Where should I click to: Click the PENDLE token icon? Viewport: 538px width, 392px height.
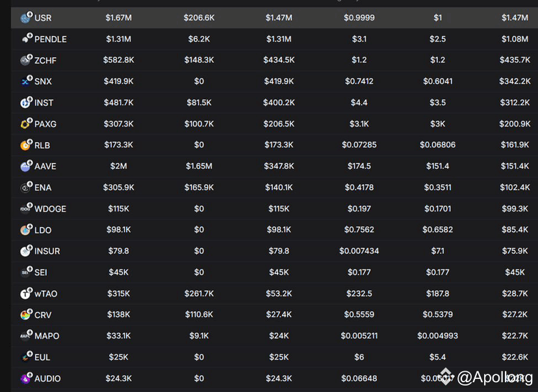[26, 38]
